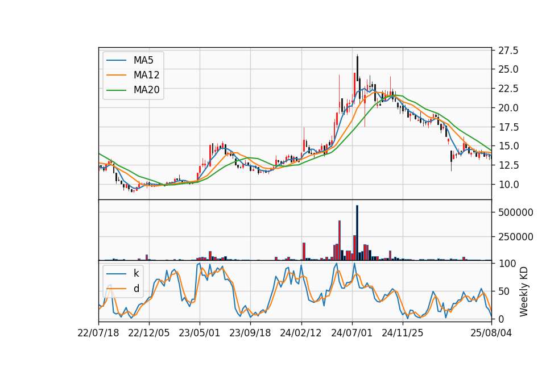Select the 23/09/18 date label
Screen dimensions: 546x392
pos(250,333)
